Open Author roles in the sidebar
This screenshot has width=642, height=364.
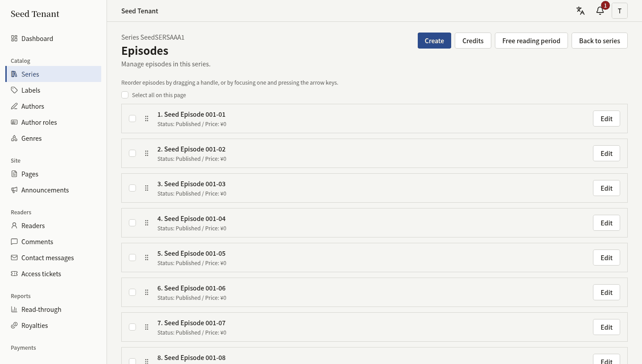(x=53, y=122)
